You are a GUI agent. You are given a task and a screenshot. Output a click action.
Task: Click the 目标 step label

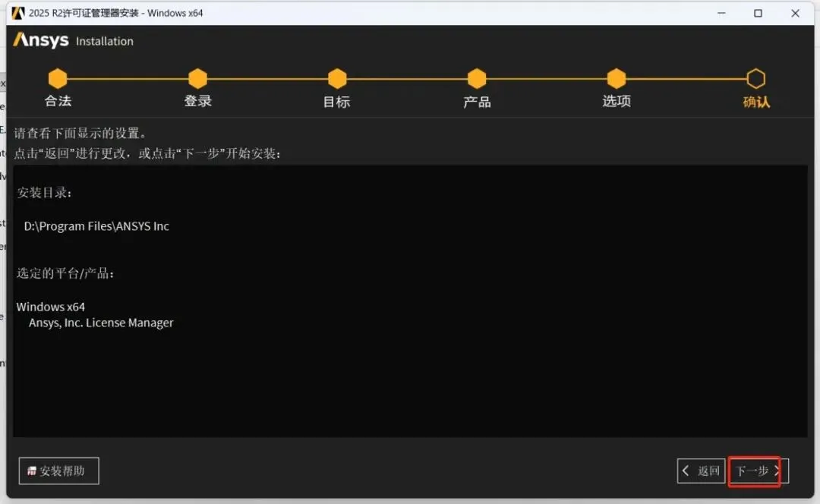click(337, 102)
